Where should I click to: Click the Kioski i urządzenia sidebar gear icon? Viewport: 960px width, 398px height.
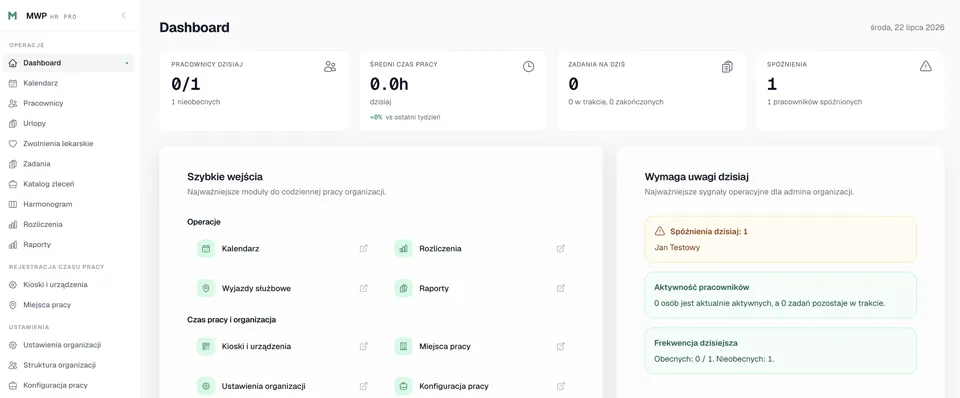click(13, 285)
